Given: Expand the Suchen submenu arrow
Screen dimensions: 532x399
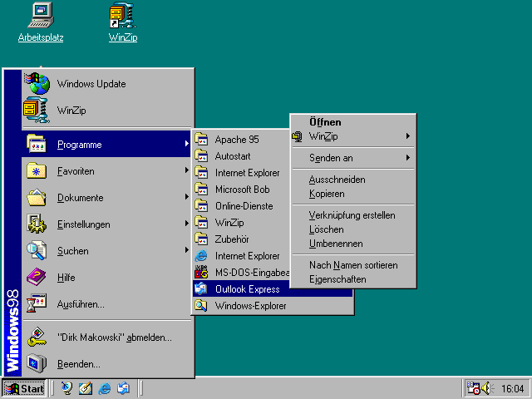Looking at the screenshot, I should click(186, 250).
